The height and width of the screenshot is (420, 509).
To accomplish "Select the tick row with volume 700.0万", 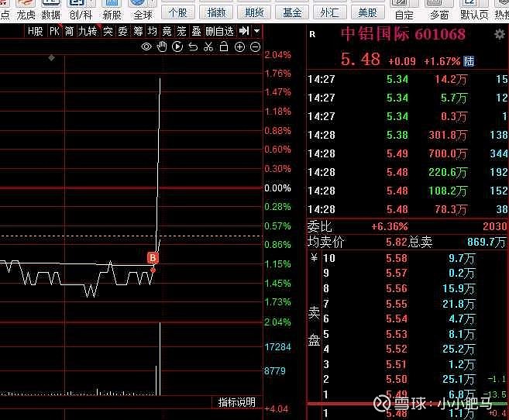I will pos(407,153).
